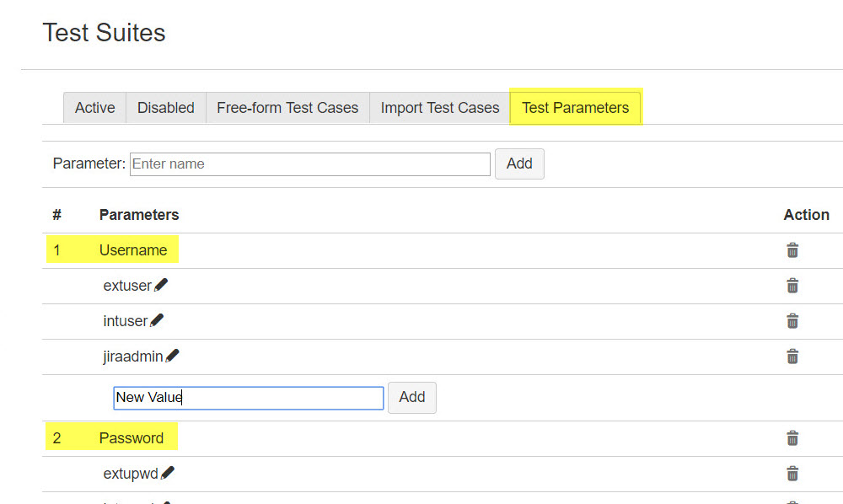Click trash icon for intuser row

792,321
